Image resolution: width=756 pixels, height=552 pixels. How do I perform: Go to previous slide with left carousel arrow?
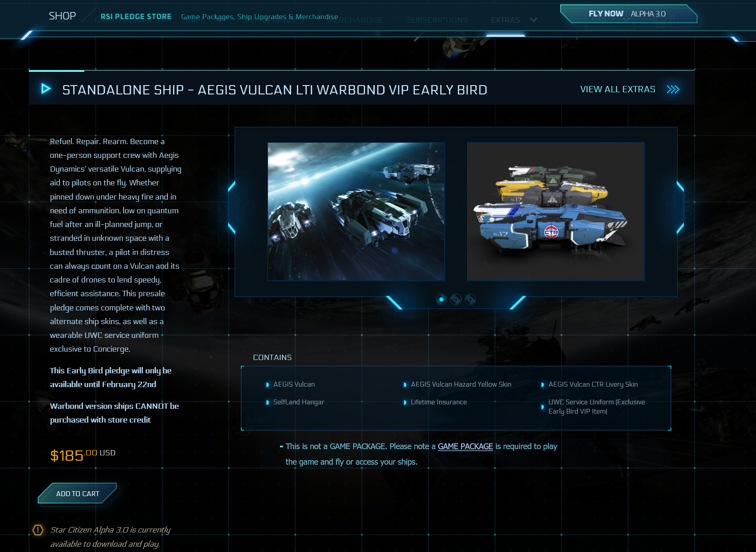pos(231,207)
